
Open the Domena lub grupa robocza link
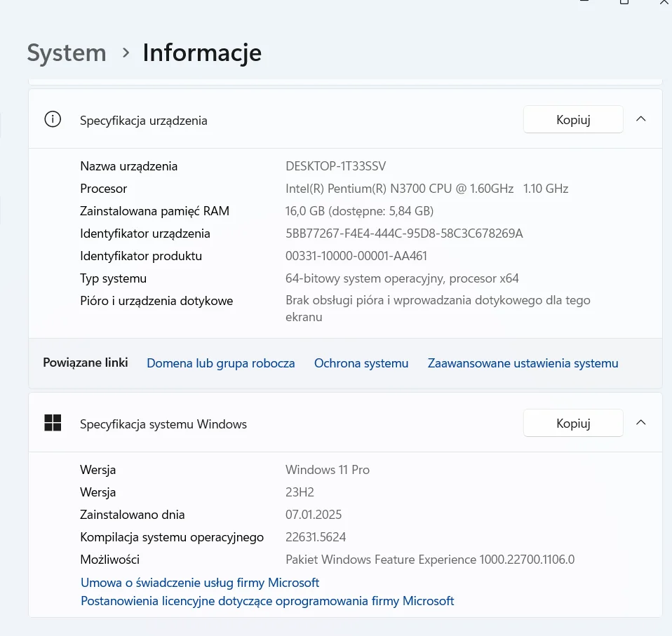click(x=220, y=363)
